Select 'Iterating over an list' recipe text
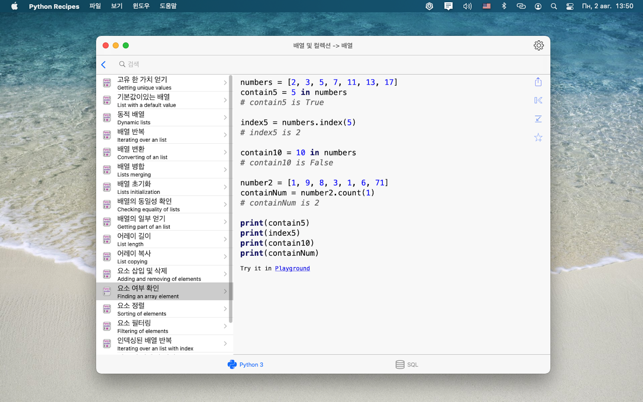The height and width of the screenshot is (402, 643). 142,140
